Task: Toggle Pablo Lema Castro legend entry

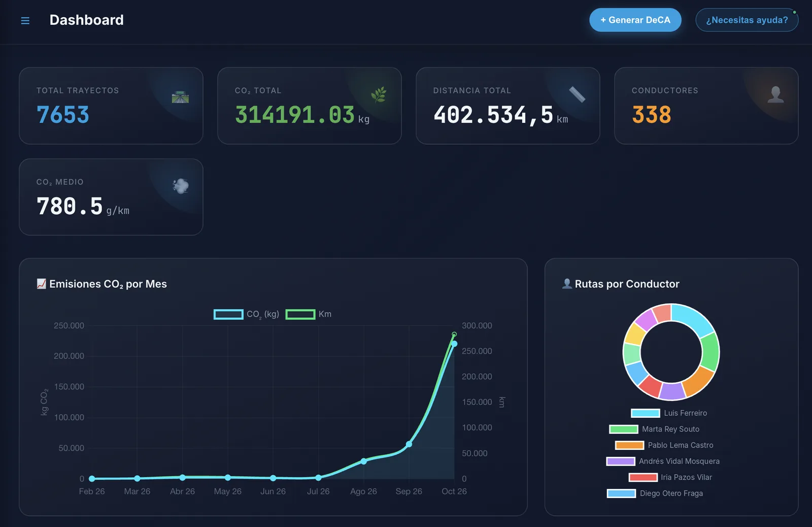Action: [664, 445]
